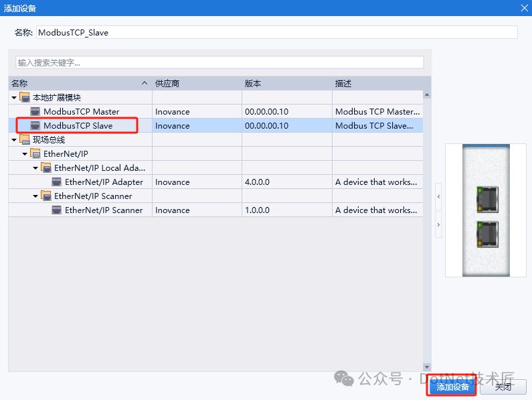
Task: Select the EtherNet/IP Adapter row name
Action: pos(104,182)
